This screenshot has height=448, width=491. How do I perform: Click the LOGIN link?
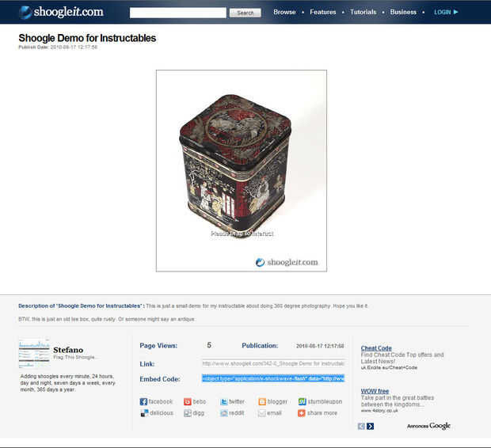(446, 12)
